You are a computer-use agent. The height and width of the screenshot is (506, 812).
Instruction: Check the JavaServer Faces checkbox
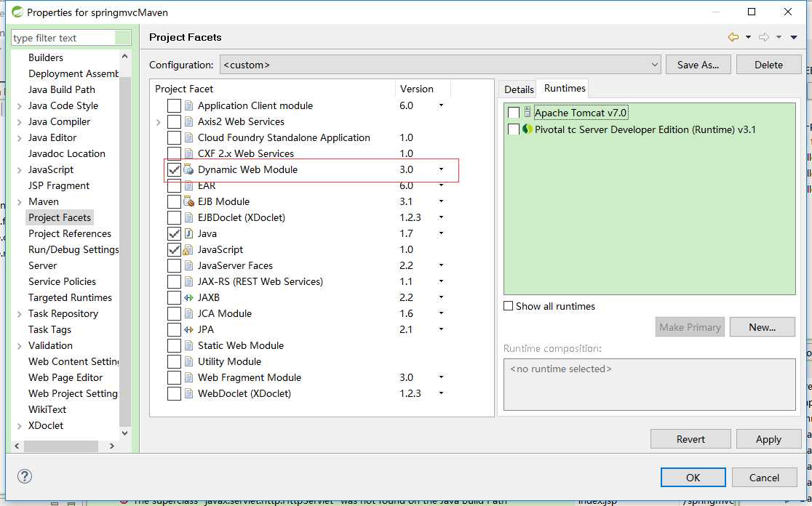174,266
